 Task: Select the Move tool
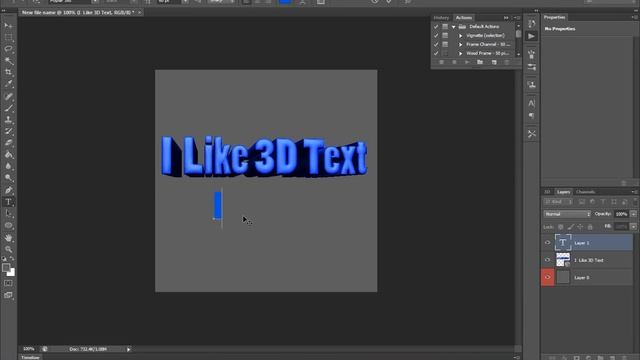pos(8,26)
